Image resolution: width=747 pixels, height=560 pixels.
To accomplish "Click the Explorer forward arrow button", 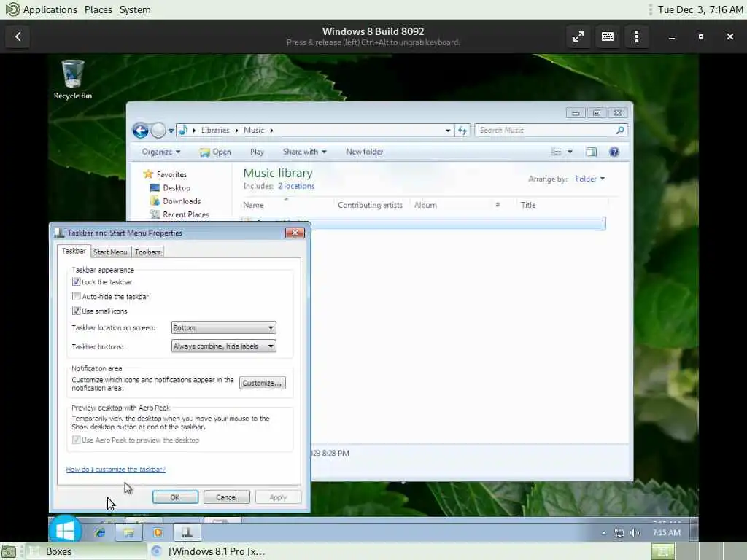I will tap(158, 130).
